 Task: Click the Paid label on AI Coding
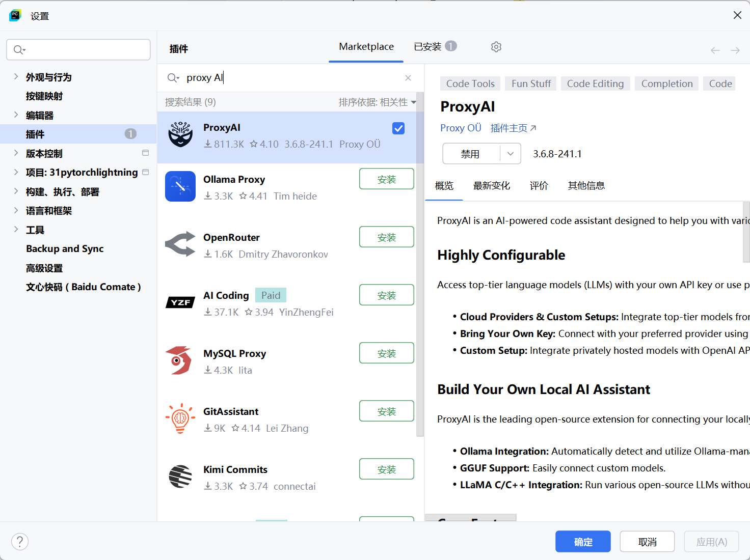pyautogui.click(x=271, y=295)
